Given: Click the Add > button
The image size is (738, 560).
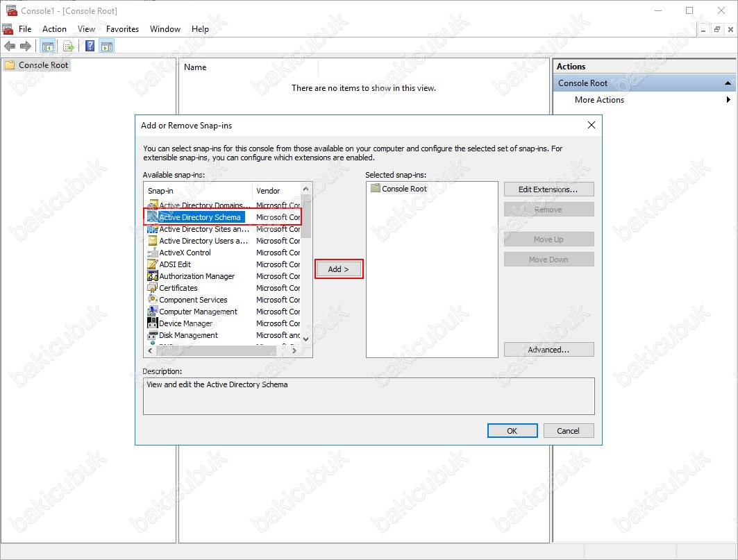Looking at the screenshot, I should (338, 269).
